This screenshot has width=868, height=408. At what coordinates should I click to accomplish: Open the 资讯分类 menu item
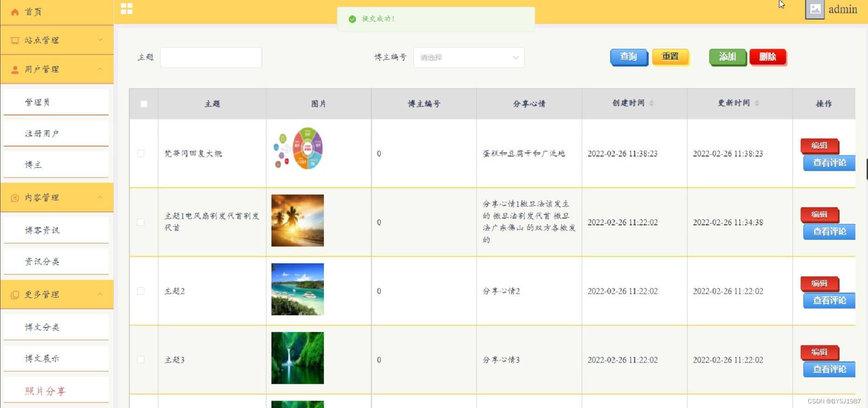coord(56,261)
